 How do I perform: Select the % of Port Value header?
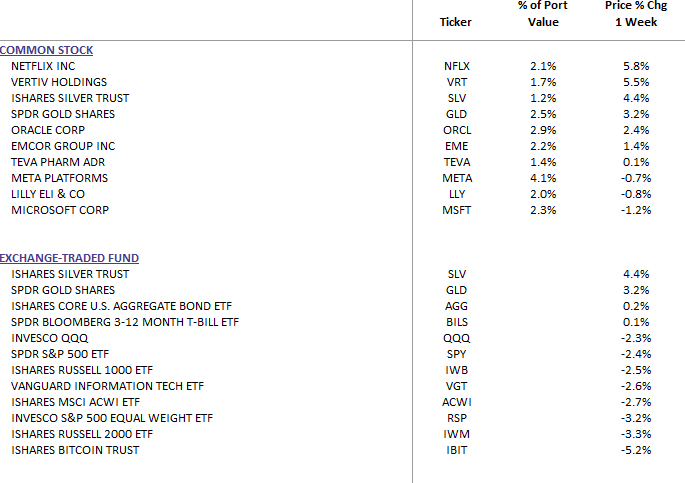pos(543,14)
